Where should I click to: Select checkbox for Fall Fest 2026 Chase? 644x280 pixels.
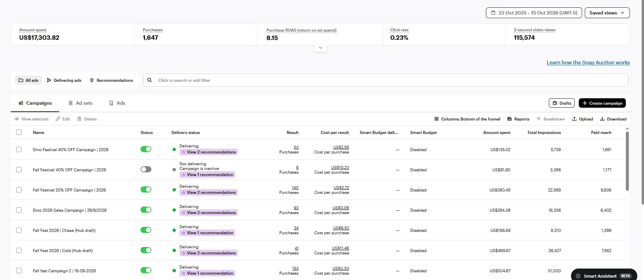[x=19, y=230]
